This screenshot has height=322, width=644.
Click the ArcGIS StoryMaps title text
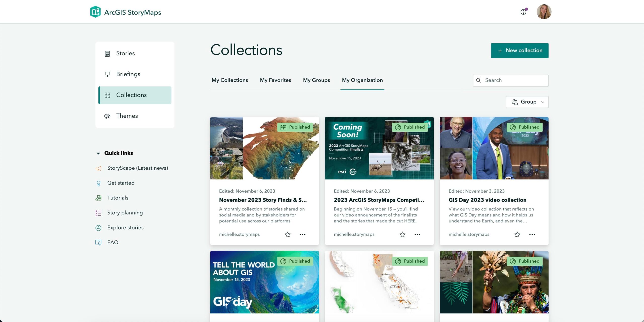click(x=133, y=12)
